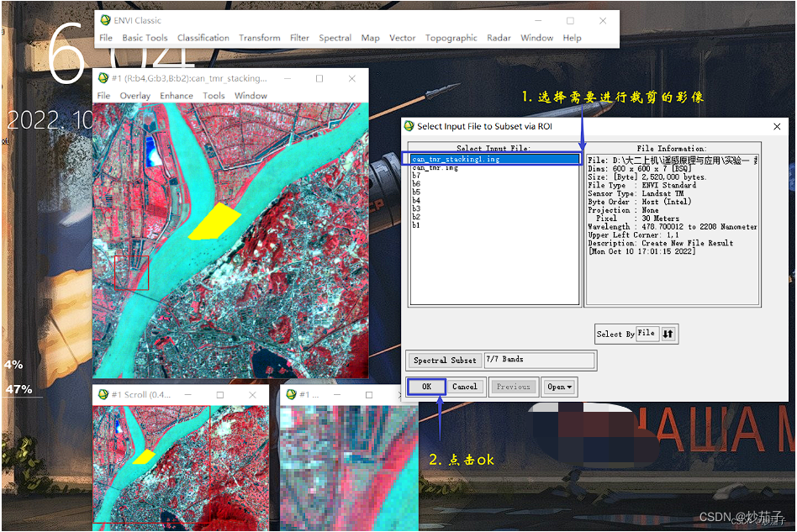Click the zoom window pixelated image
The image size is (797, 532).
click(349, 466)
